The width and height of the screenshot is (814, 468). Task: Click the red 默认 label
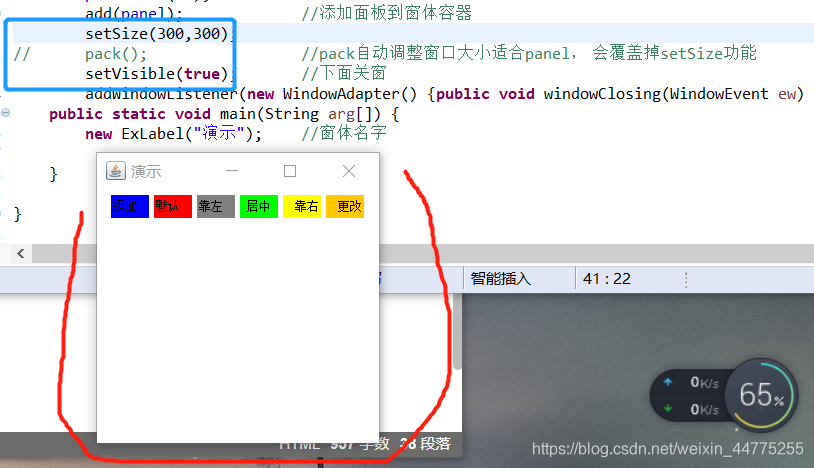[x=173, y=207]
